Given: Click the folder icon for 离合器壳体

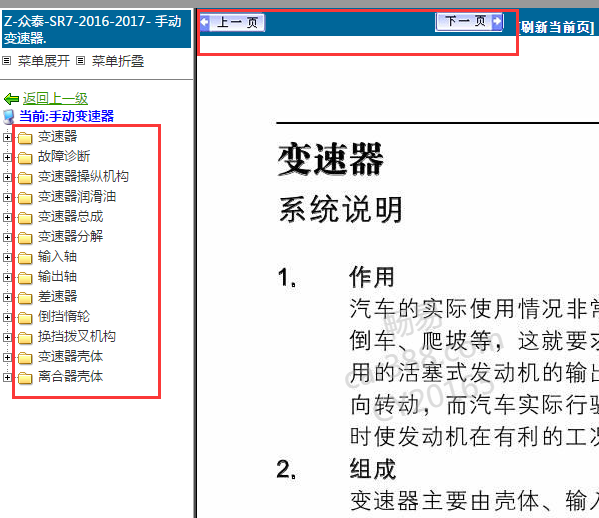Looking at the screenshot, I should coord(25,378).
